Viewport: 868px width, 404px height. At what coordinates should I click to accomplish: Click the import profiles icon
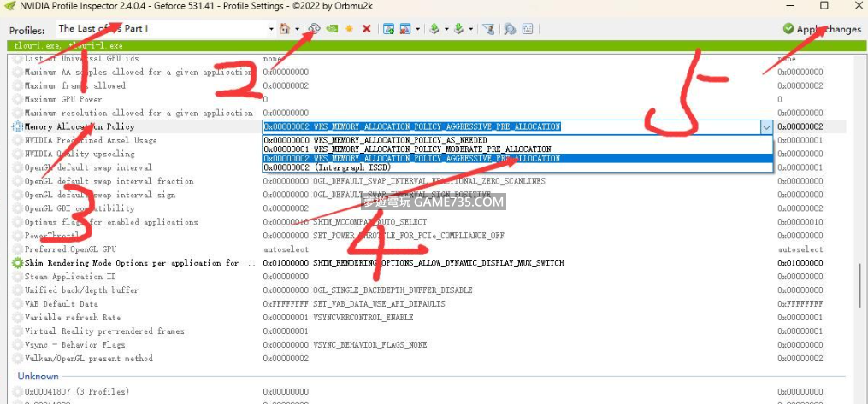pyautogui.click(x=459, y=29)
